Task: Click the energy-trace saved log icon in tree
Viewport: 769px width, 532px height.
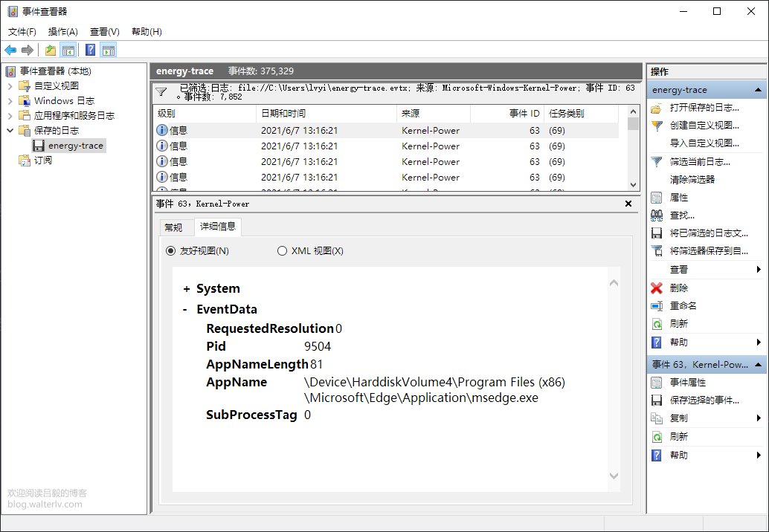Action: click(x=39, y=146)
